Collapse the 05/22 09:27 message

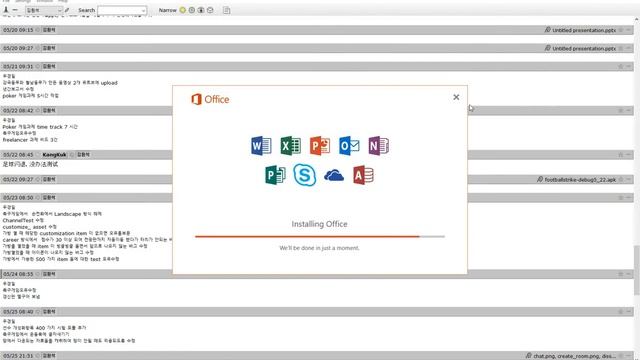[x=629, y=179]
